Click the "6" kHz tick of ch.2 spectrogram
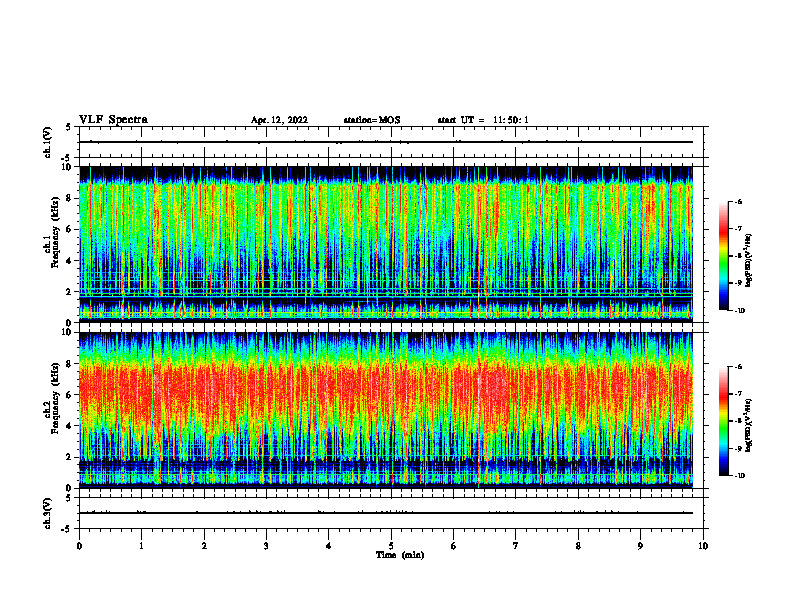Viewport: 792px width, 612px height. (x=70, y=395)
